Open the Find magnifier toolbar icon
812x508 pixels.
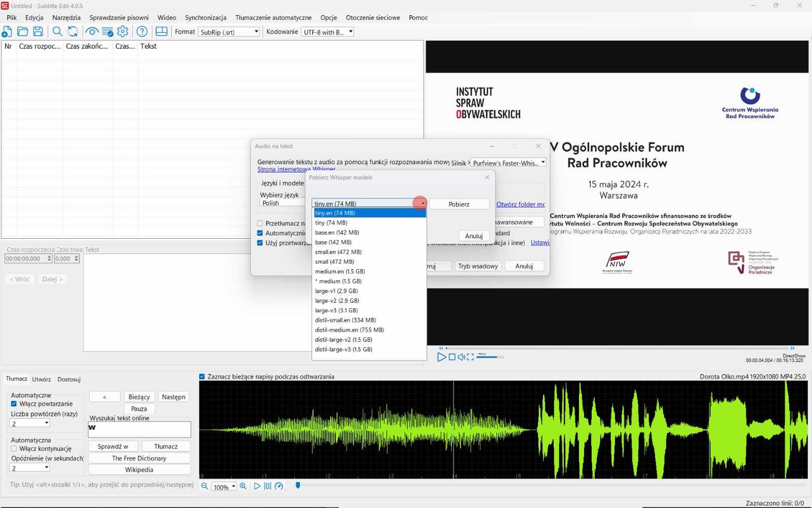[57, 31]
